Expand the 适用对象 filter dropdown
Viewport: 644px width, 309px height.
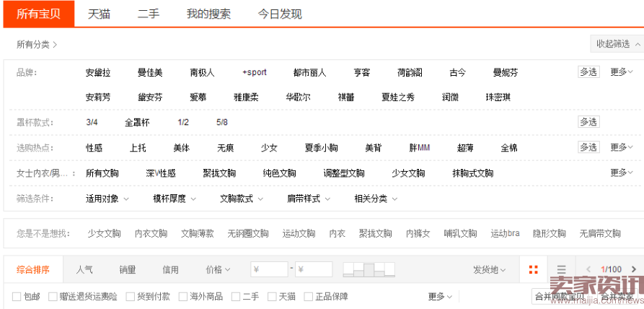pyautogui.click(x=107, y=199)
